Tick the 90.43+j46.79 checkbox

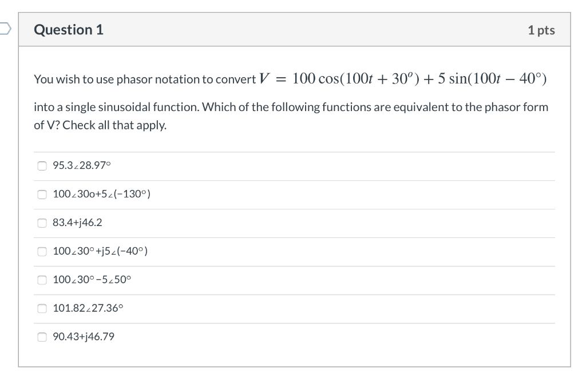point(42,336)
